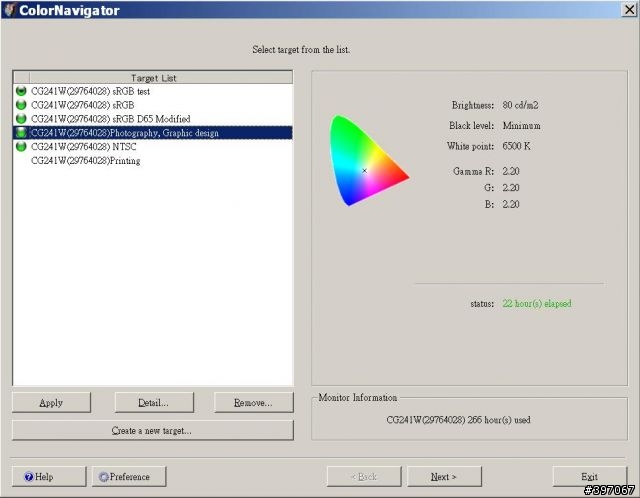Click the Brightness value 80 cd/m2

pyautogui.click(x=520, y=105)
